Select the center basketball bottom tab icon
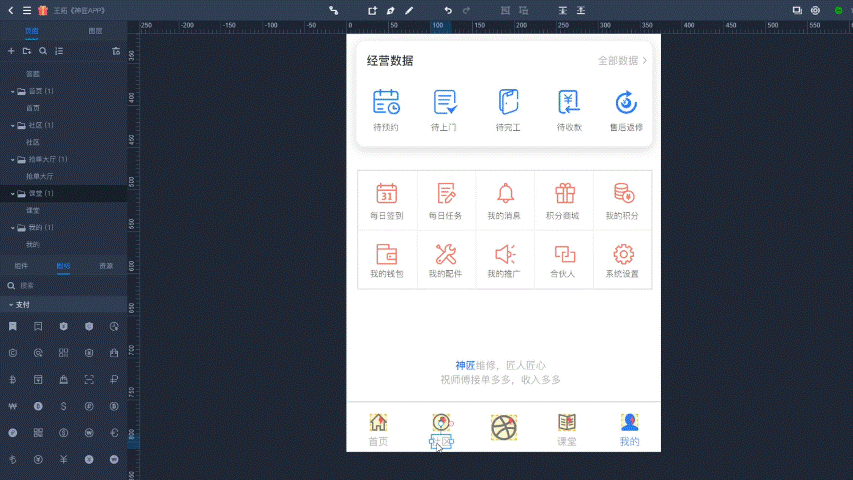Image resolution: width=853 pixels, height=480 pixels. point(504,427)
